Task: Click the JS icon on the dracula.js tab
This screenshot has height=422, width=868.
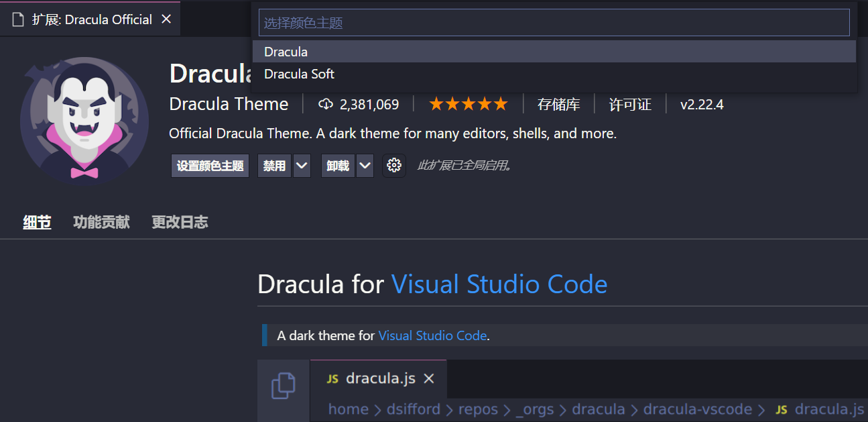Action: (x=332, y=379)
